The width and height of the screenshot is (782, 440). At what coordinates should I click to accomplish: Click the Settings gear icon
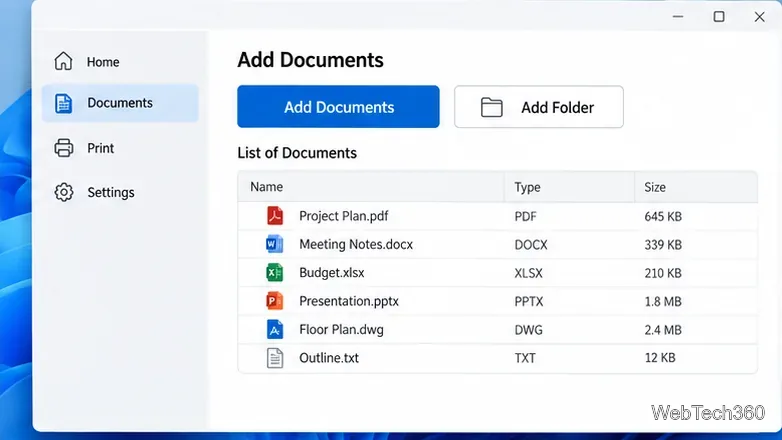(64, 192)
